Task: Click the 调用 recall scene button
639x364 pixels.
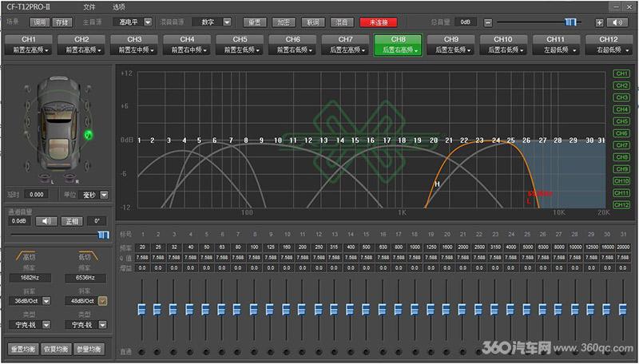Action: (39, 22)
